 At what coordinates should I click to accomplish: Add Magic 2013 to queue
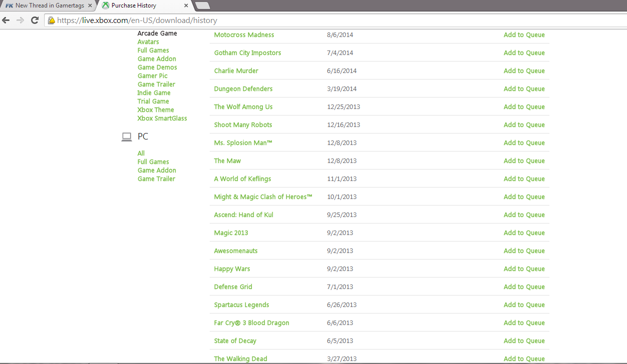[524, 233]
